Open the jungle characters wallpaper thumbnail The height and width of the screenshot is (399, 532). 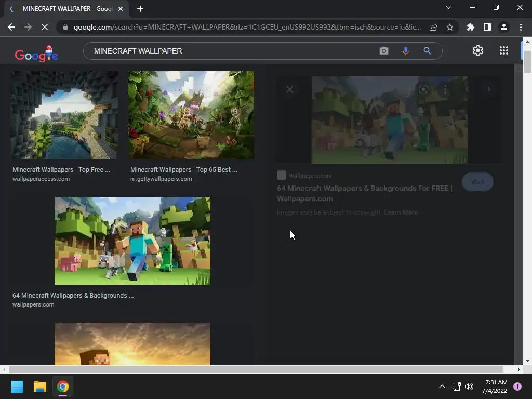[x=191, y=115]
